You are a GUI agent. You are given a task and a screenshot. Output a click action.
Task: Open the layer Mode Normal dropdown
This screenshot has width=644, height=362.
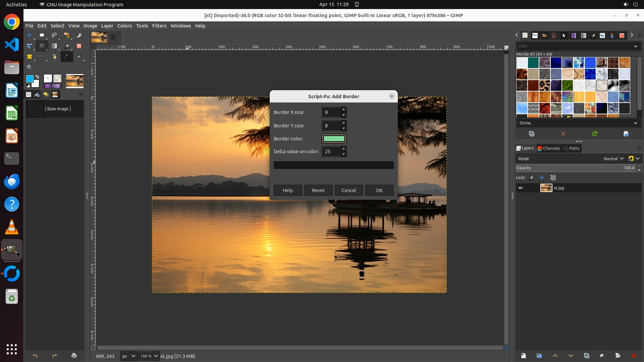(x=613, y=159)
